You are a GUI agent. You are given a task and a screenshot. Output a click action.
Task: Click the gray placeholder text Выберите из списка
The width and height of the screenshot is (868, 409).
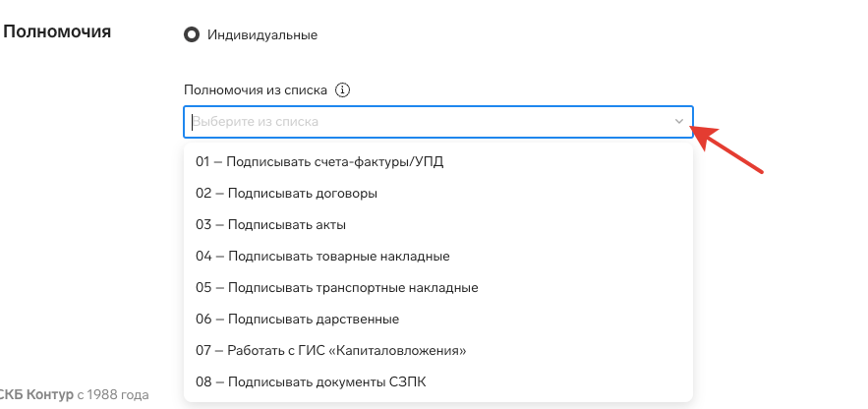tap(256, 122)
